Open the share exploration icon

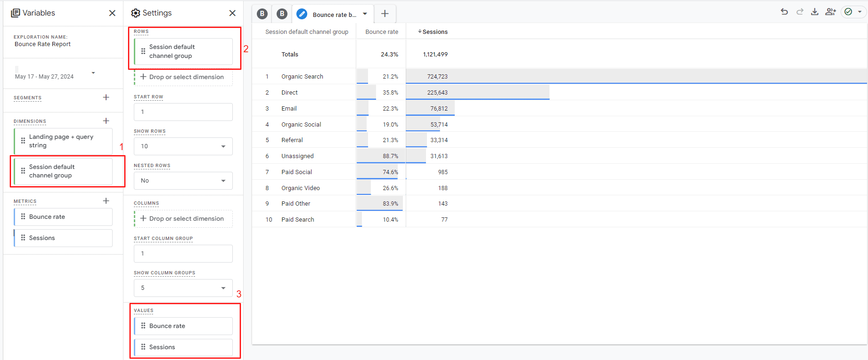pos(830,12)
